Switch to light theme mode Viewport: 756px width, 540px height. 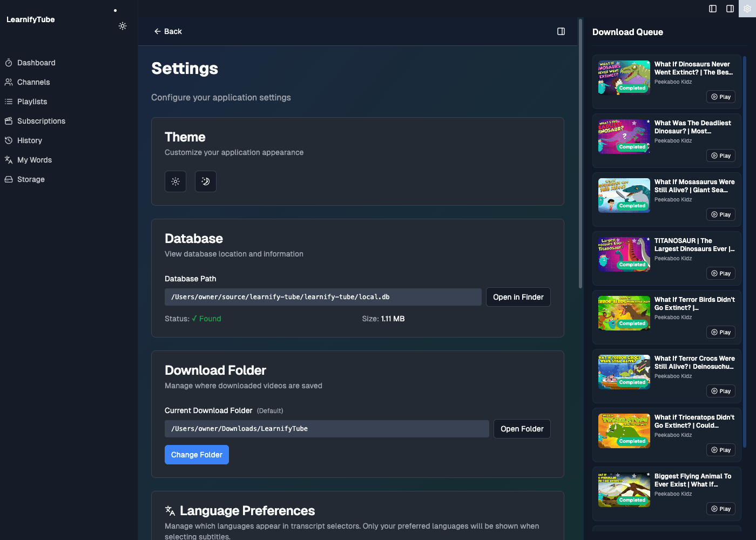[x=175, y=181]
